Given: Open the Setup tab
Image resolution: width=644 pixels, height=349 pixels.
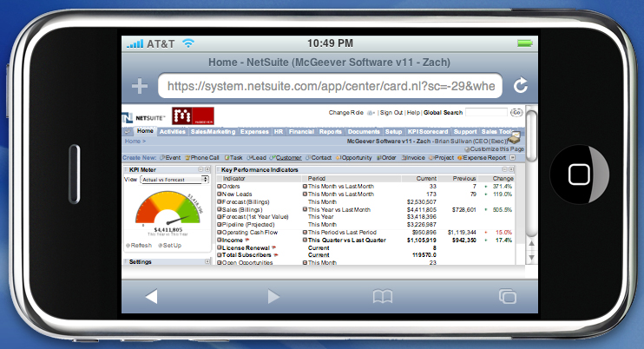Looking at the screenshot, I should tap(393, 132).
